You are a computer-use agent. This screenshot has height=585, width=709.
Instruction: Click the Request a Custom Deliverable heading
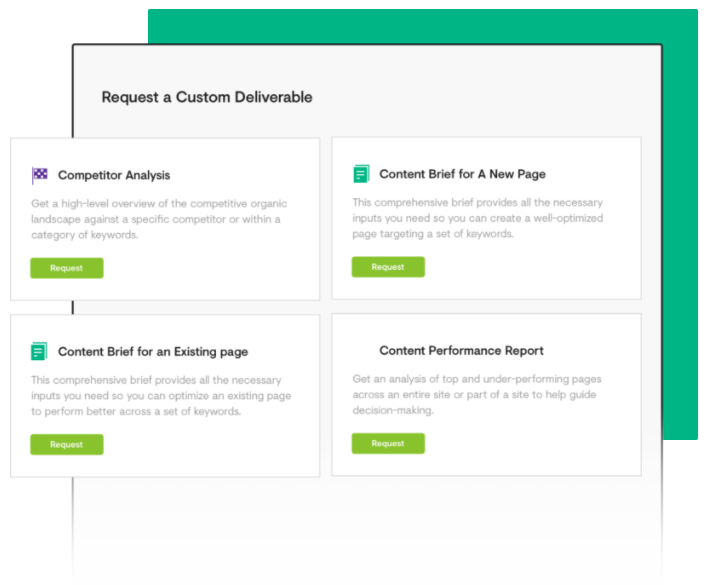207,97
